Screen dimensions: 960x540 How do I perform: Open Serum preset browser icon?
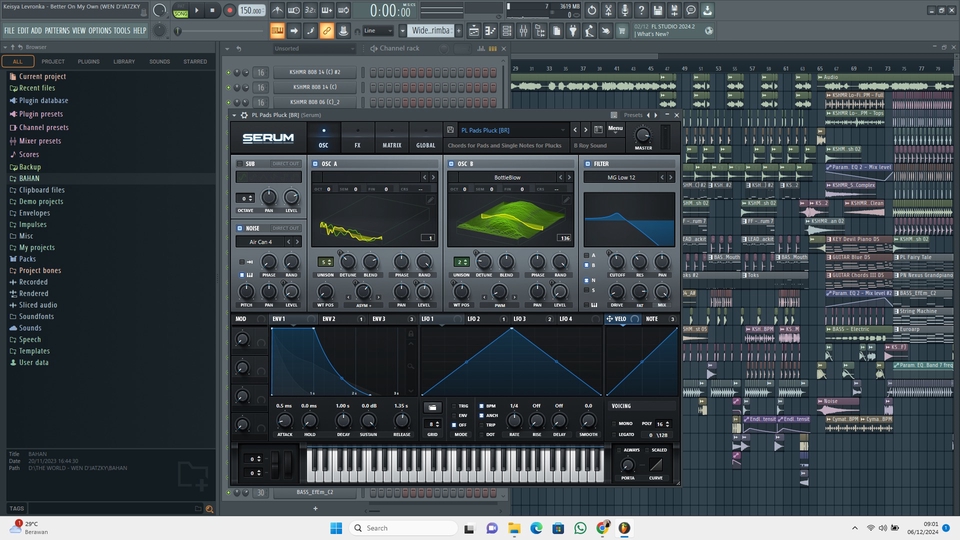tap(598, 129)
